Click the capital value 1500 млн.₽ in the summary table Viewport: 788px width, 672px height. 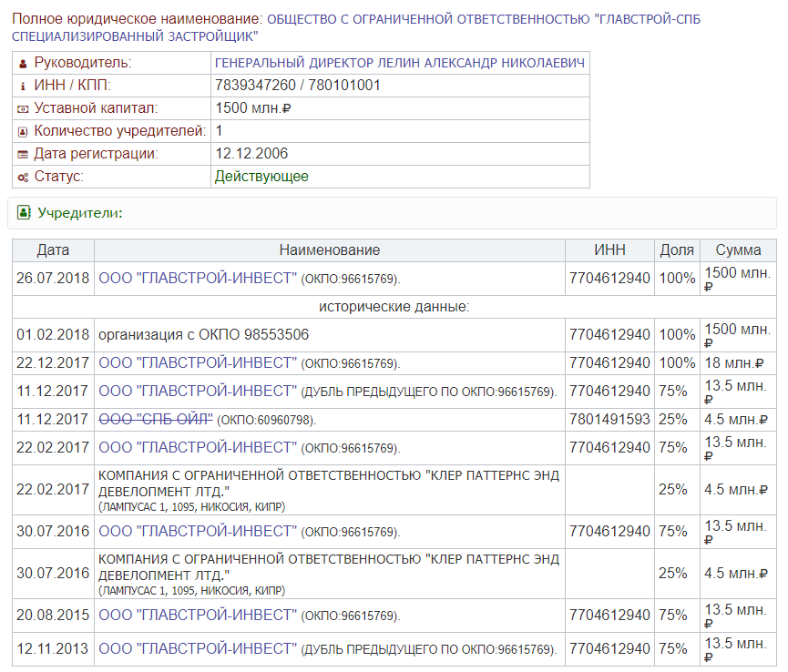(252, 108)
